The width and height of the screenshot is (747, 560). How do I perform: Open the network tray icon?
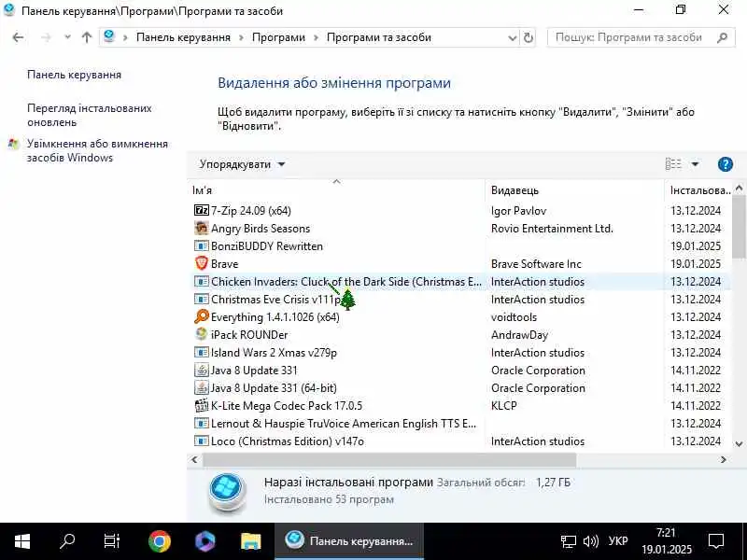pyautogui.click(x=568, y=541)
